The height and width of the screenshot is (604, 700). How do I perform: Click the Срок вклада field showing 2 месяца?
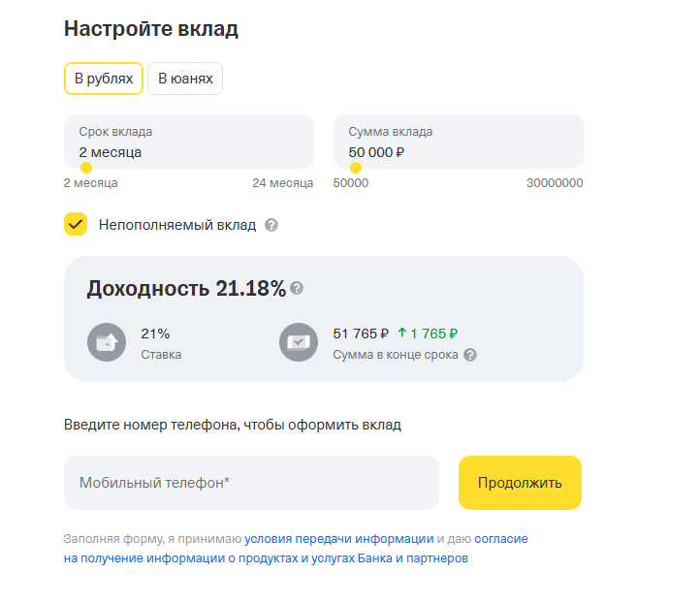189,142
